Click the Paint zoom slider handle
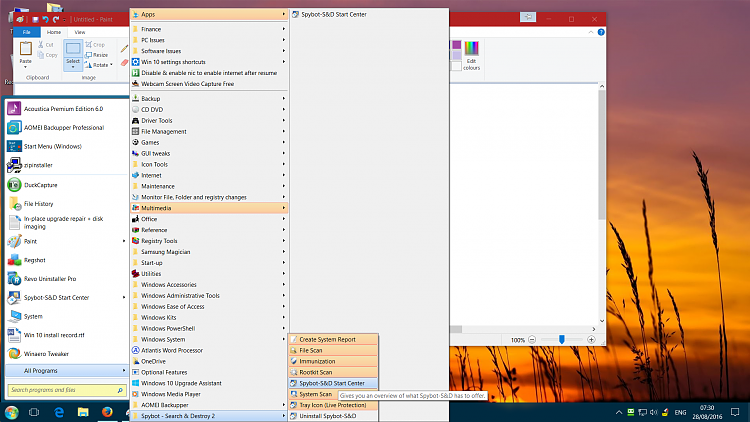 click(562, 339)
